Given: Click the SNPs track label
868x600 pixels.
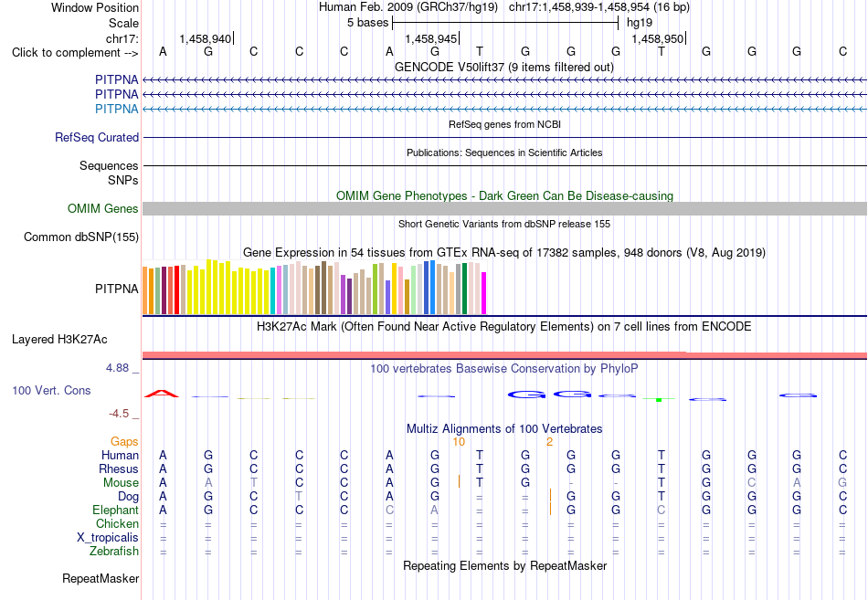Looking at the screenshot, I should click(x=123, y=181).
